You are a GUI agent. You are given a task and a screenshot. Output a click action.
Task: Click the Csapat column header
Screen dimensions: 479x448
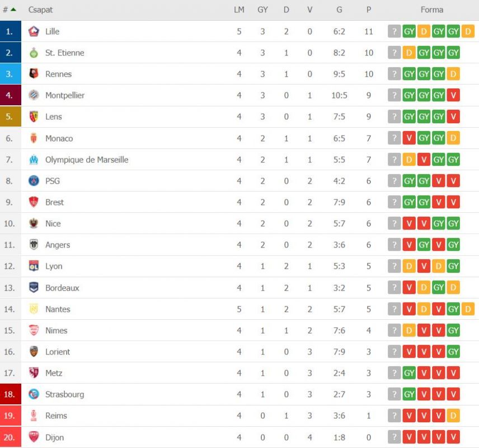click(x=40, y=10)
